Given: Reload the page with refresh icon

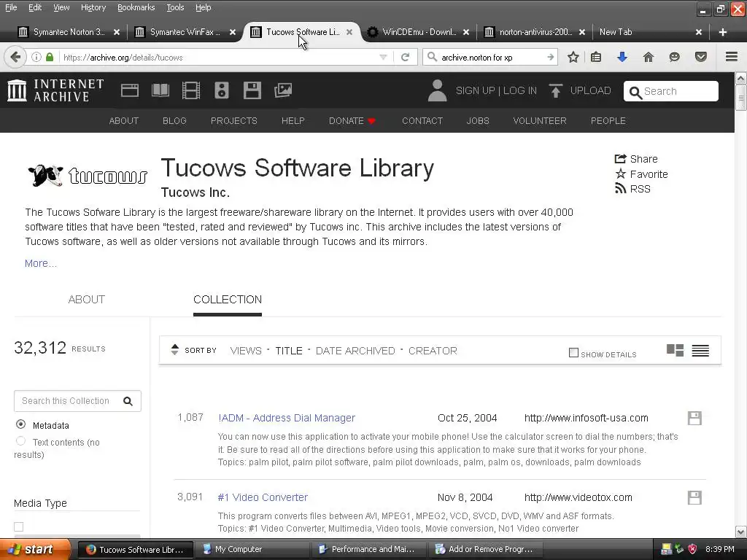Looking at the screenshot, I should tap(405, 57).
